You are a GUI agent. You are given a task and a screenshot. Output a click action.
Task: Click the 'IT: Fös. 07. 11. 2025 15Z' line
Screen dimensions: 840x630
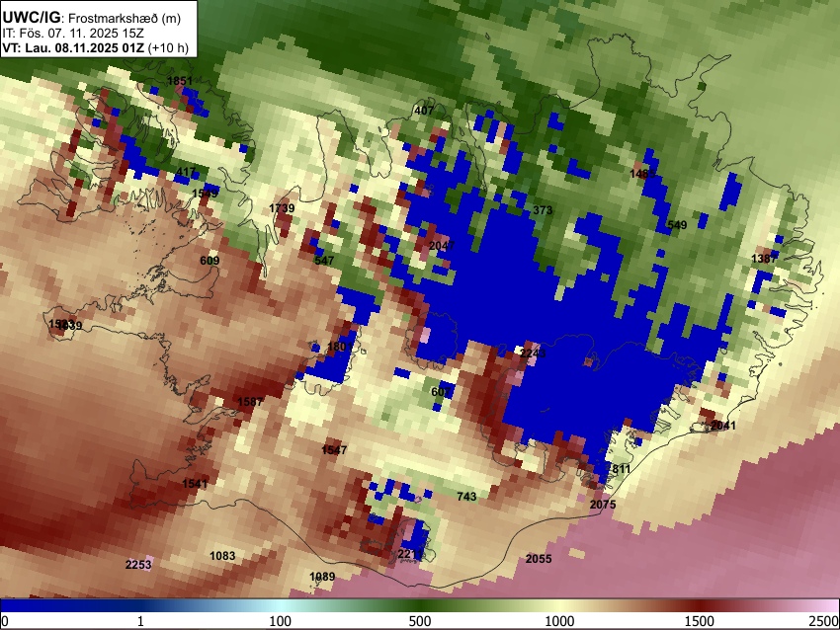73,34
